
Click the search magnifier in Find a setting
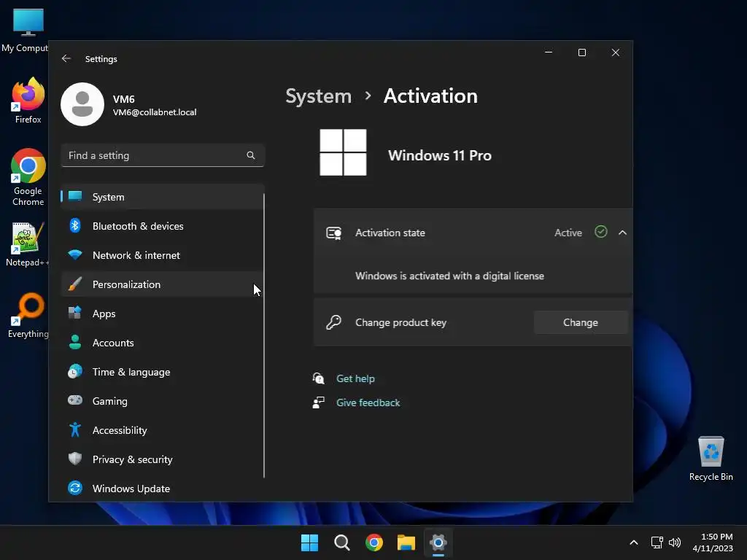pyautogui.click(x=251, y=155)
